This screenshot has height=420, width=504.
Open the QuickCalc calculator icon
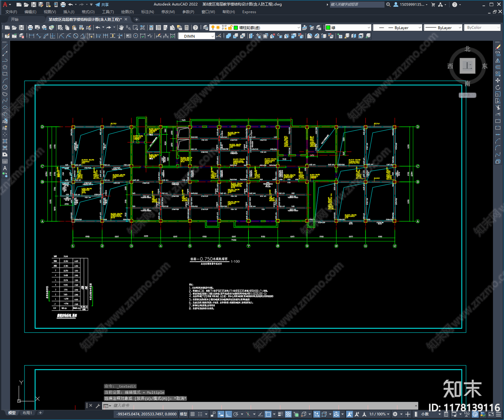point(186,28)
